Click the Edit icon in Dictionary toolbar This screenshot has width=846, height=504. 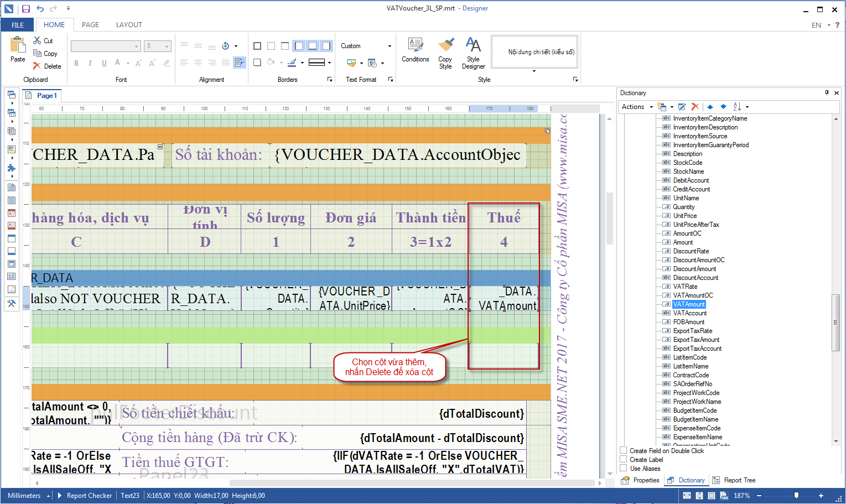click(682, 107)
